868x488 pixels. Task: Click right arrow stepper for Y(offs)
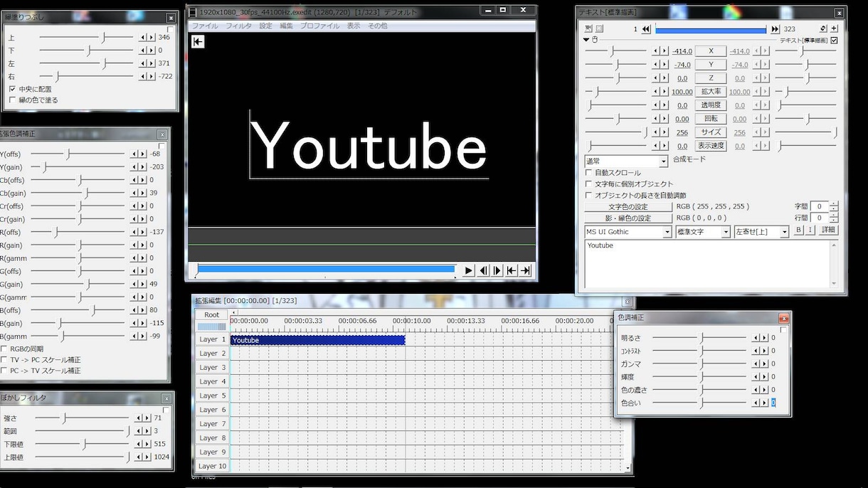(x=143, y=154)
